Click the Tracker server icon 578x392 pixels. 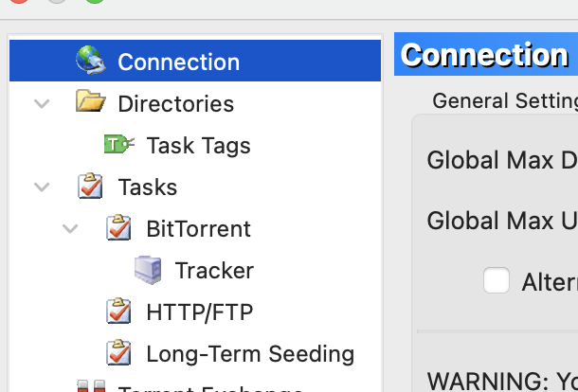pyautogui.click(x=148, y=270)
